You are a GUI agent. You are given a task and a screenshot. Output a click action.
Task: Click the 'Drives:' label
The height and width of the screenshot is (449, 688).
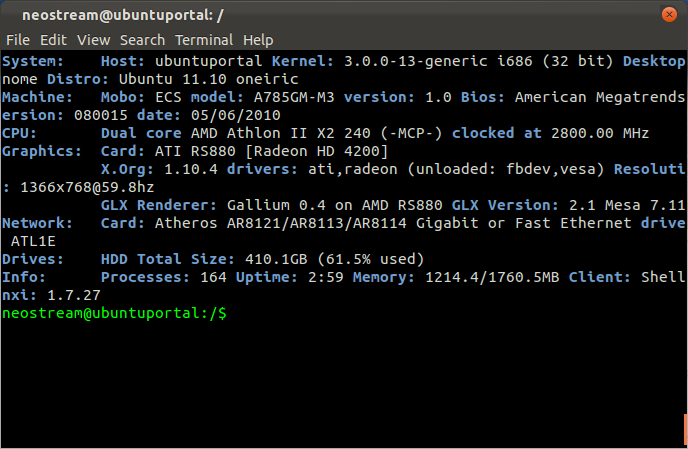point(33,259)
